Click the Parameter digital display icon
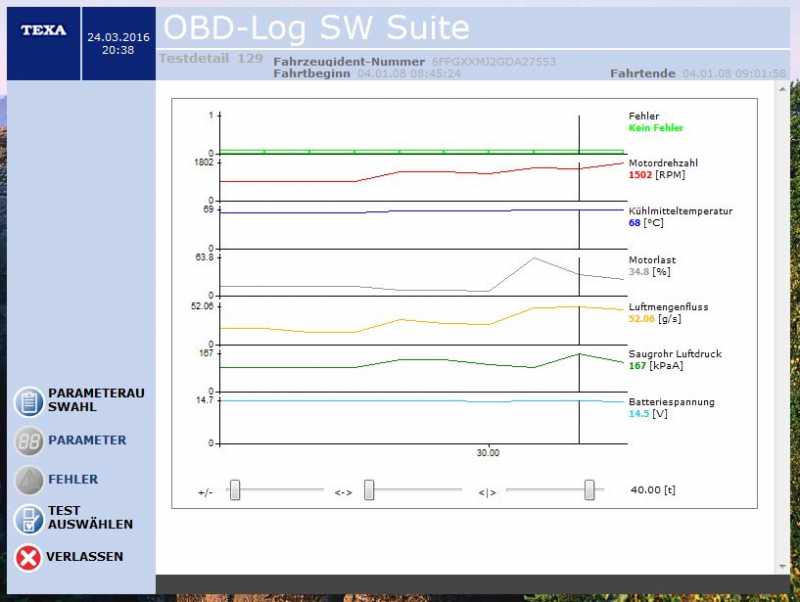The image size is (800, 602). pos(29,441)
